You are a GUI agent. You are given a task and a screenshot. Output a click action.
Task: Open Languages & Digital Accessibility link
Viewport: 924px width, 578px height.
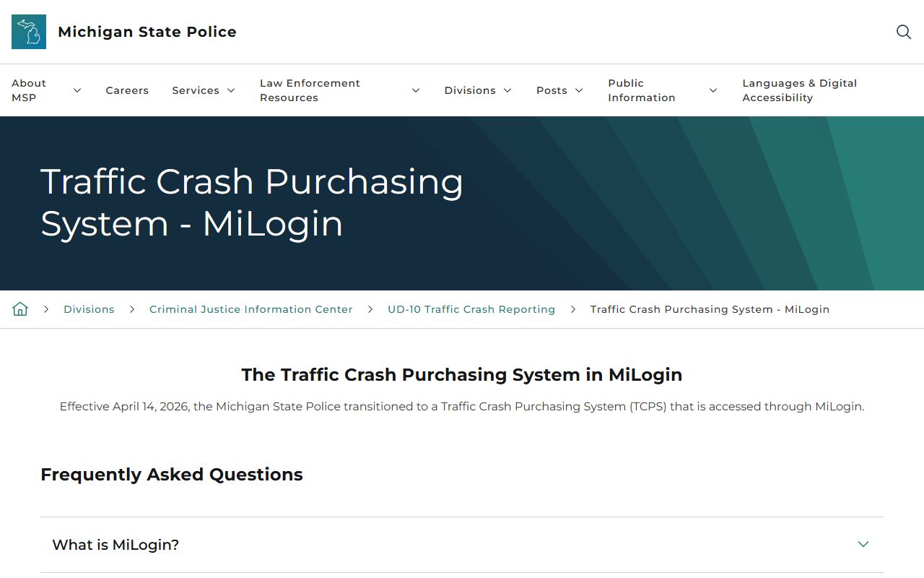click(x=800, y=90)
